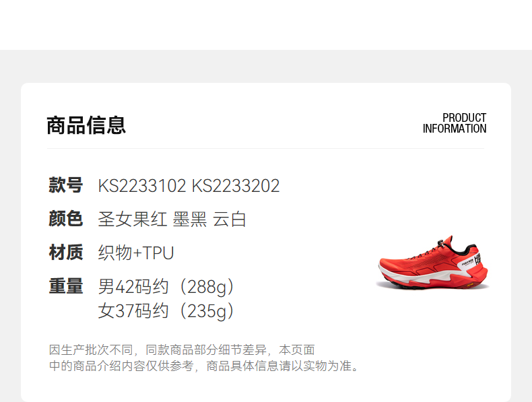Click the 圣女果红 color name
Viewport: 532px width, 402px height.
pos(132,219)
